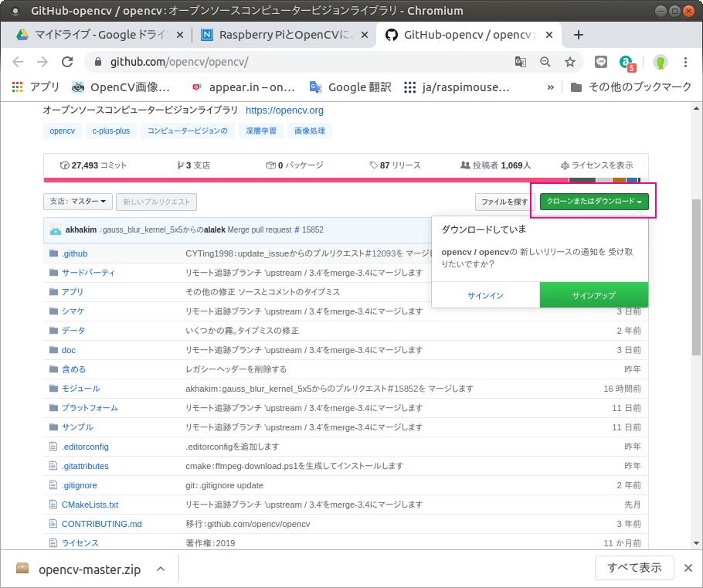Click the opencv topic tag
Image resolution: width=703 pixels, height=588 pixels.
point(63,131)
